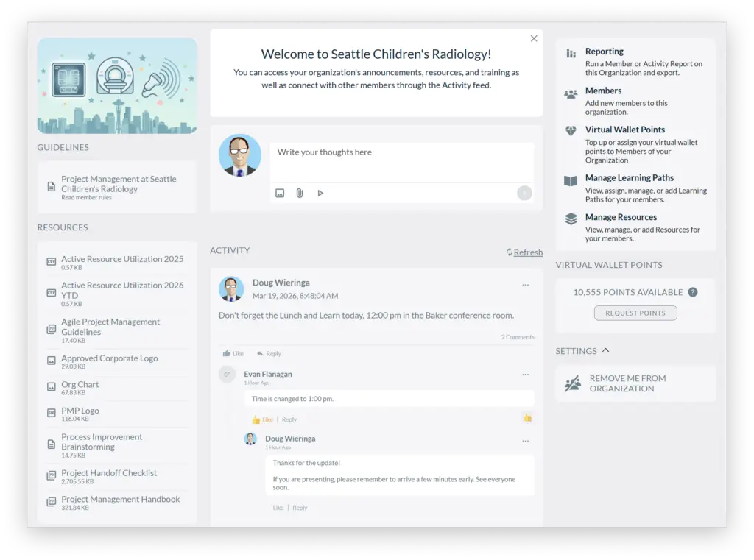Click the Virtual Wallet Points diamond icon

(x=571, y=131)
